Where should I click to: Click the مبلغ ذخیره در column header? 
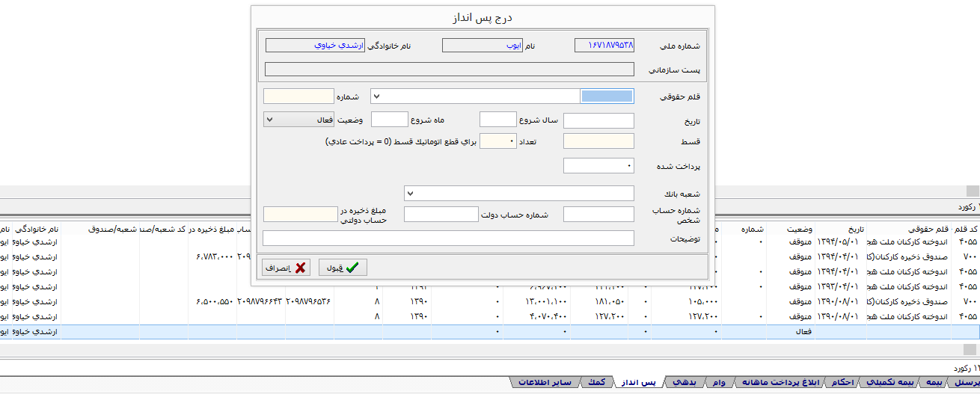pyautogui.click(x=212, y=229)
